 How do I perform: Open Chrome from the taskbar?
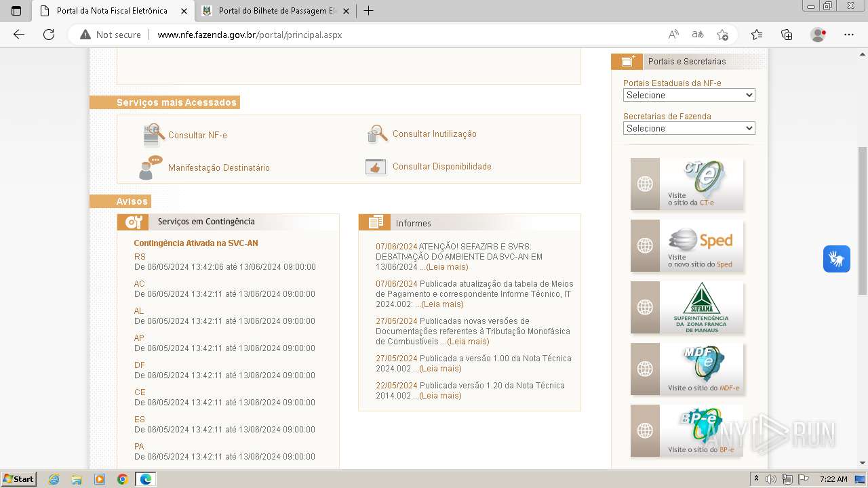[122, 479]
